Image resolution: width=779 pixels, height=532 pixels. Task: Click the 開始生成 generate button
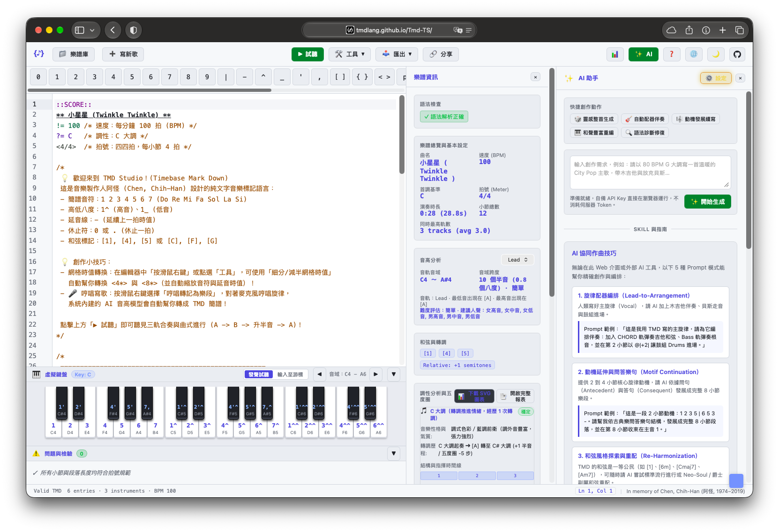pyautogui.click(x=707, y=202)
